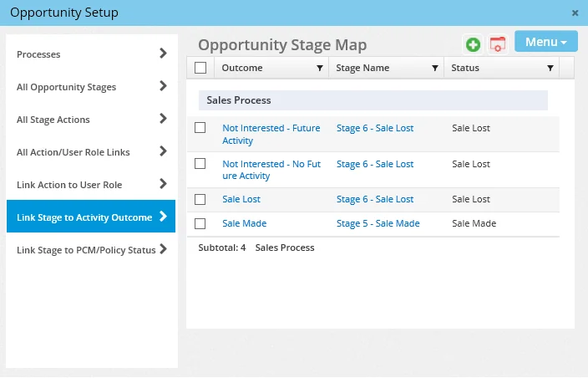This screenshot has height=378, width=588.
Task: Check the Sale Made row checkbox
Action: point(200,224)
